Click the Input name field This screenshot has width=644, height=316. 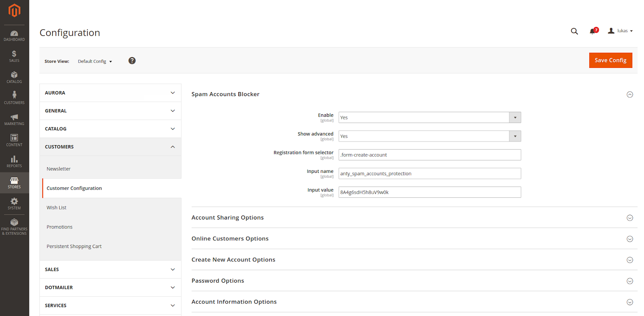[x=429, y=174]
